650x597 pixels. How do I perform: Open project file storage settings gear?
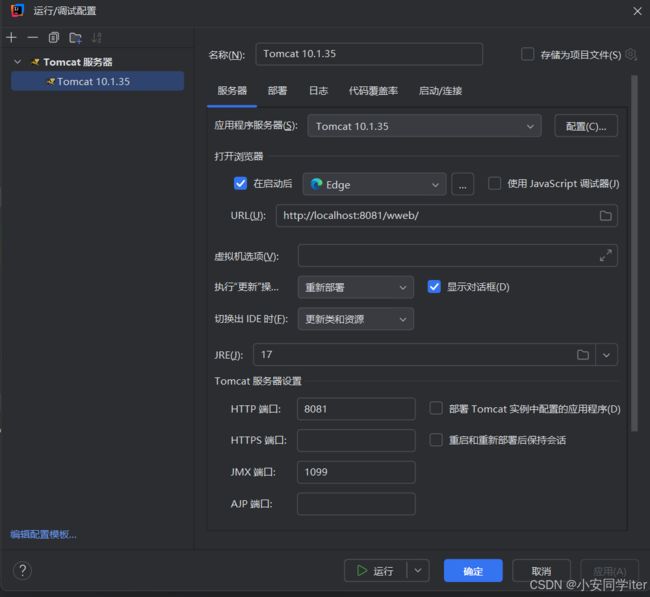[631, 54]
